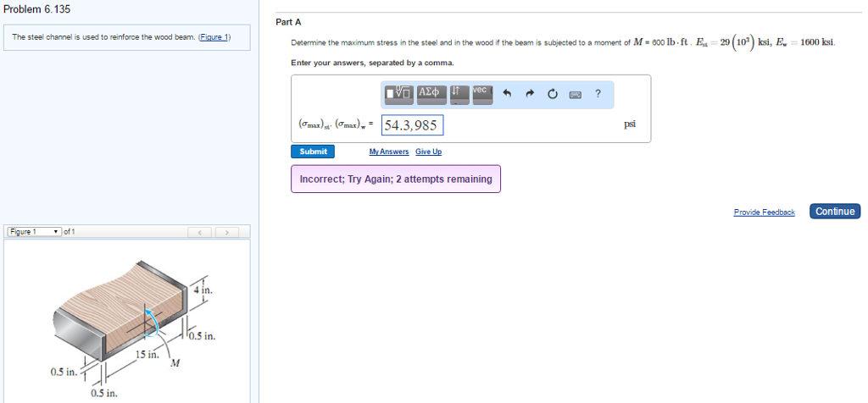Open the My Answers link

(x=388, y=152)
